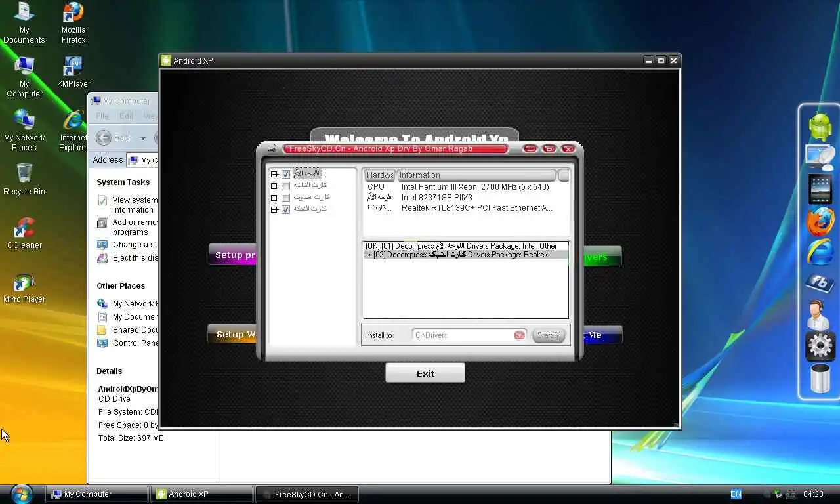Select the Realtek RTL8139C+ Ethernet row
The height and width of the screenshot is (504, 840).
[466, 208]
